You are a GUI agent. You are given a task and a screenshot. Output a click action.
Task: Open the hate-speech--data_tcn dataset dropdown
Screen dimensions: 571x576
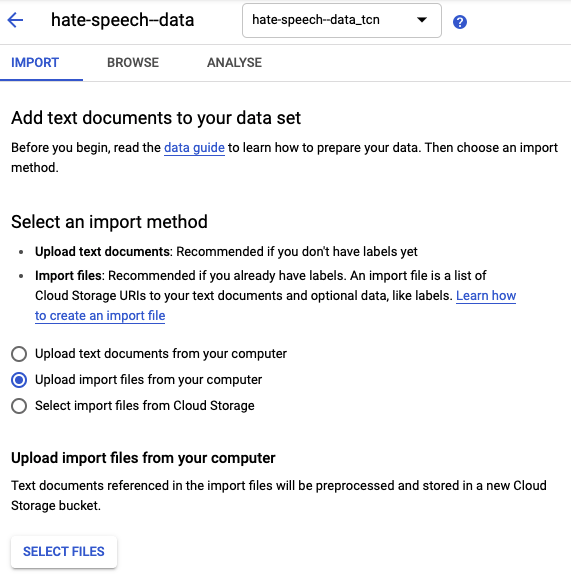click(342, 21)
